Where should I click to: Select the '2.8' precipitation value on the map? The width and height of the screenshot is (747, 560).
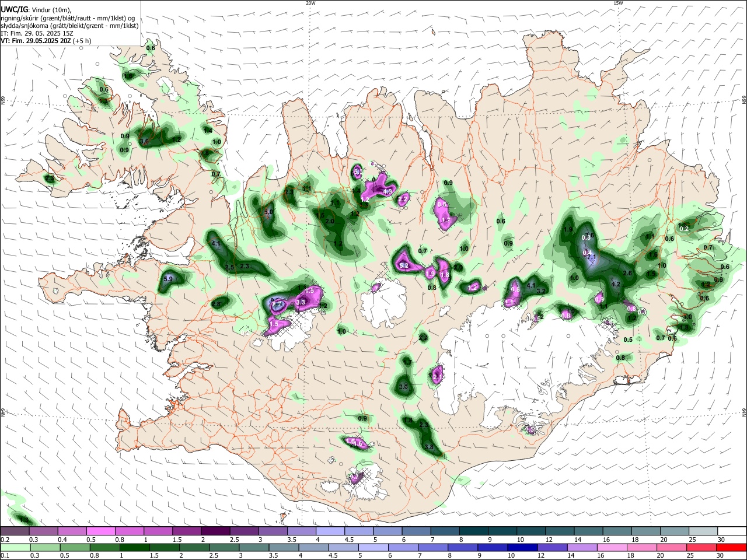point(216,304)
